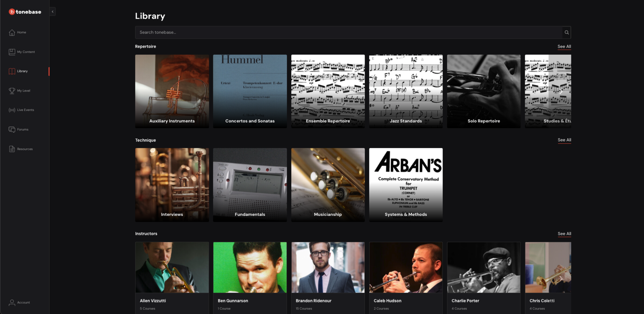Viewport: 644px width, 314px height.
Task: Open Solo Repertoire card
Action: click(x=484, y=91)
